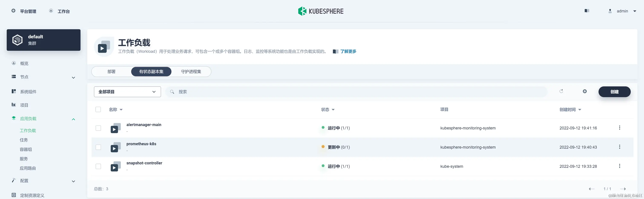
Task: Open the 了解更多 link
Action: 348,51
